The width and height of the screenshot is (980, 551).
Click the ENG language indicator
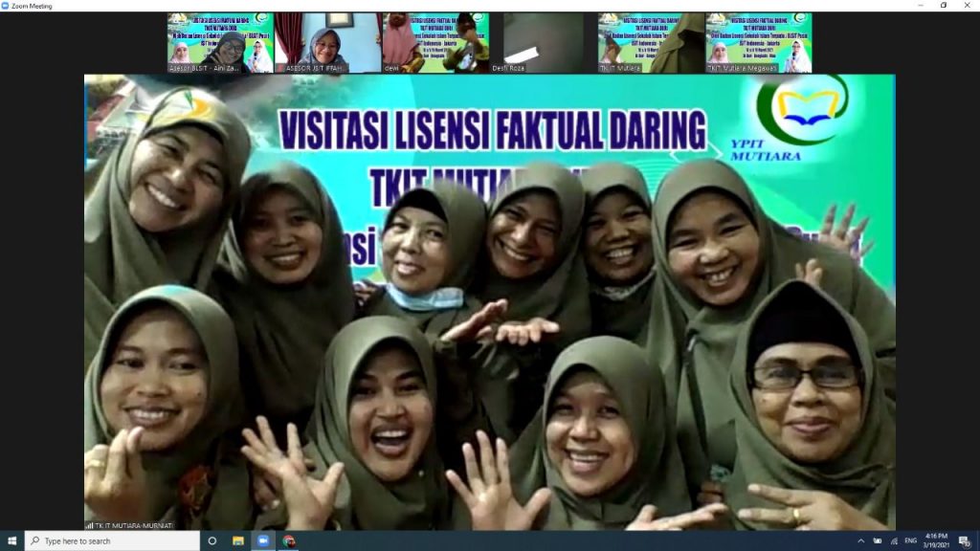pos(910,540)
